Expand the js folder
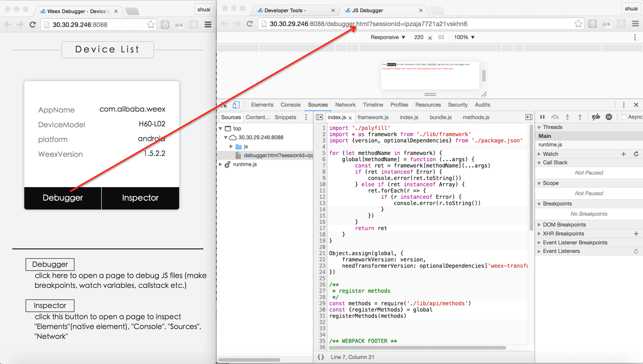 (x=231, y=146)
